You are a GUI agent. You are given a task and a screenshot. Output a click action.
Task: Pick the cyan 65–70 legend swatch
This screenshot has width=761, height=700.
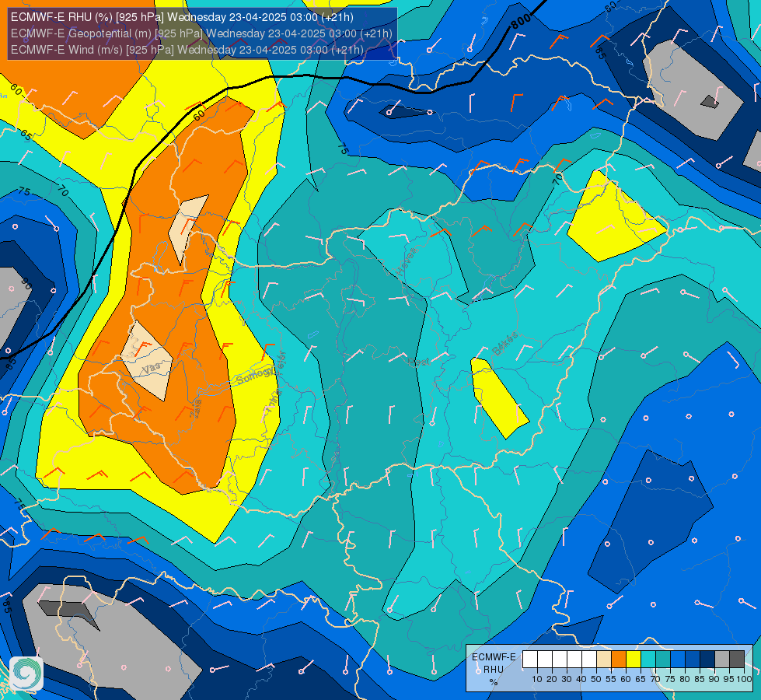(648, 660)
